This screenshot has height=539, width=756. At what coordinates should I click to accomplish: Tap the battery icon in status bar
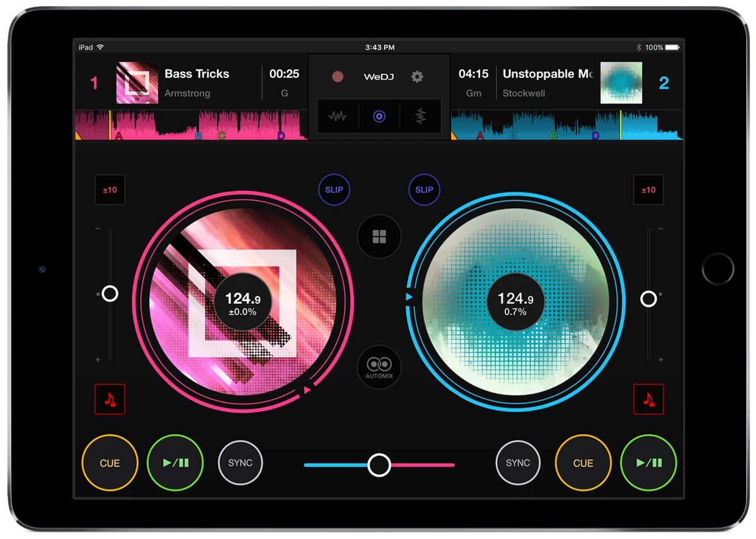[x=672, y=47]
